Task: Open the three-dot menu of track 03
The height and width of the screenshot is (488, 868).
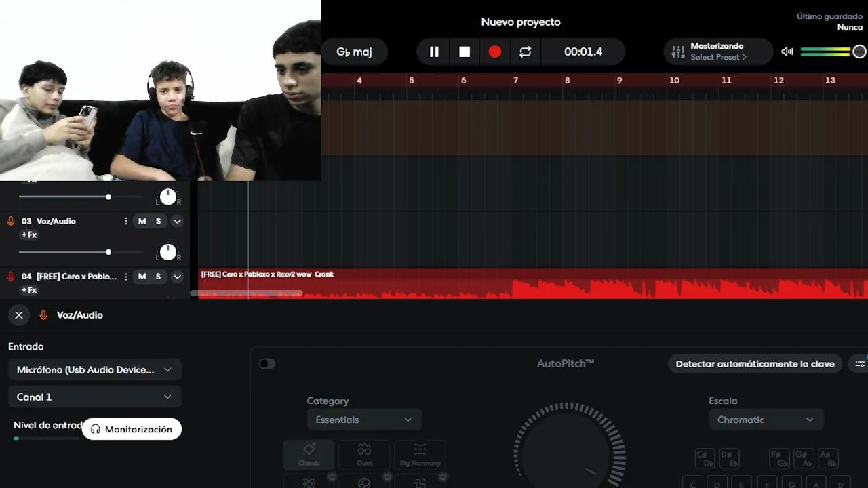Action: [x=126, y=221]
